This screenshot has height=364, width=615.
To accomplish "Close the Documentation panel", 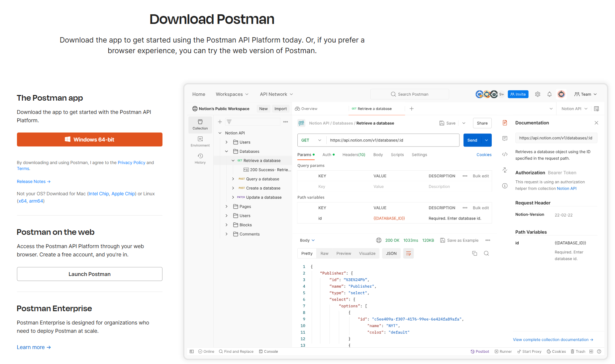I will pos(596,123).
